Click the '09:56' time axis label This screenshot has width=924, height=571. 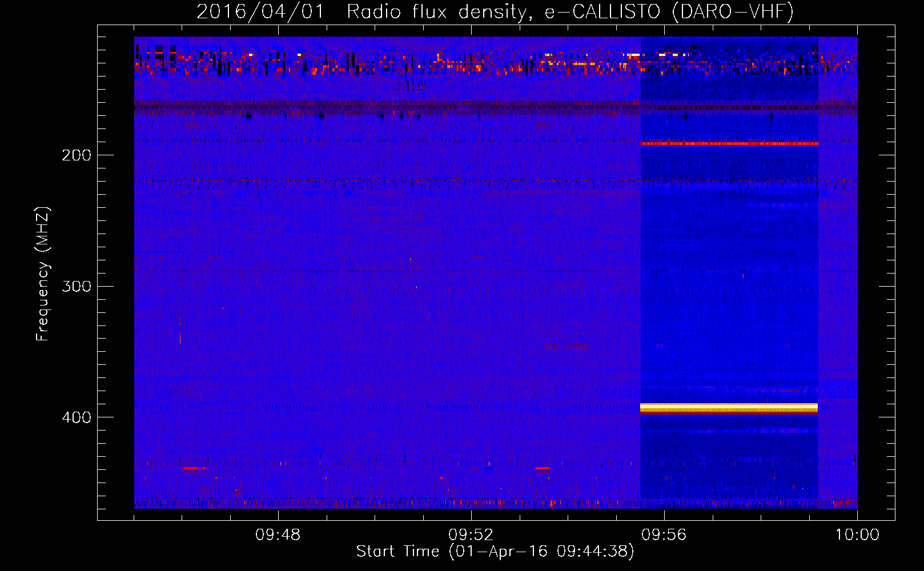coord(664,535)
